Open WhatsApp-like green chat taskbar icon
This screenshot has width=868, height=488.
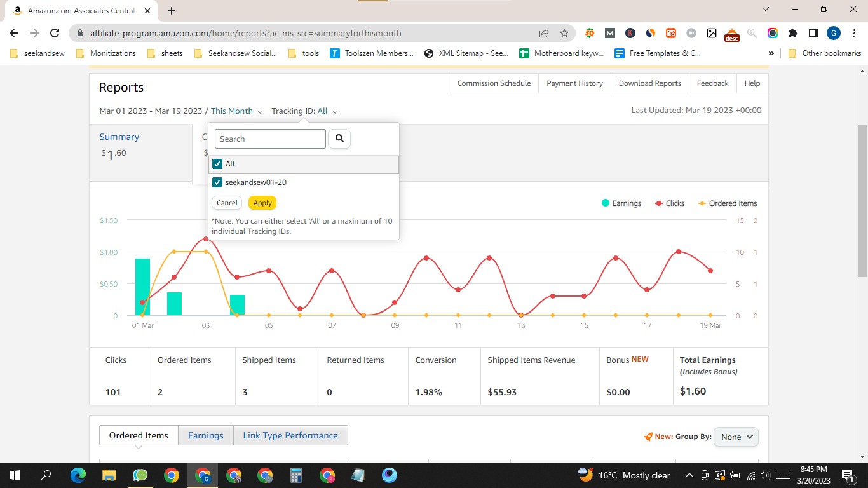[140, 475]
